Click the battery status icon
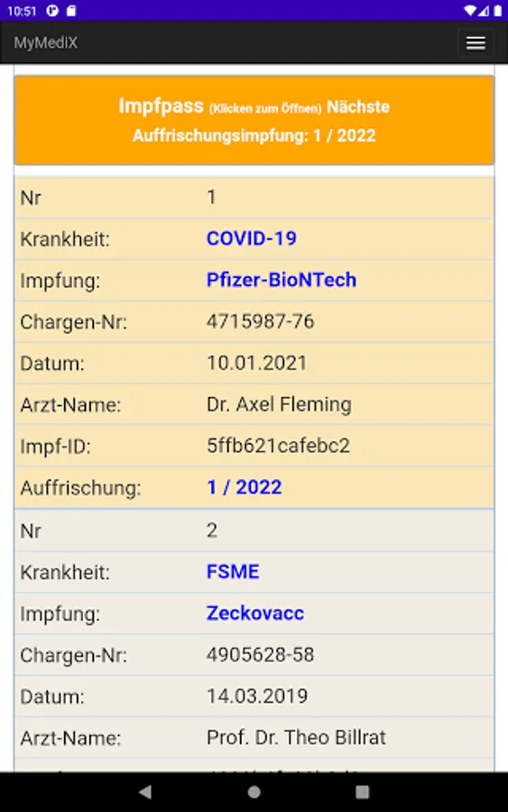 coord(498,10)
